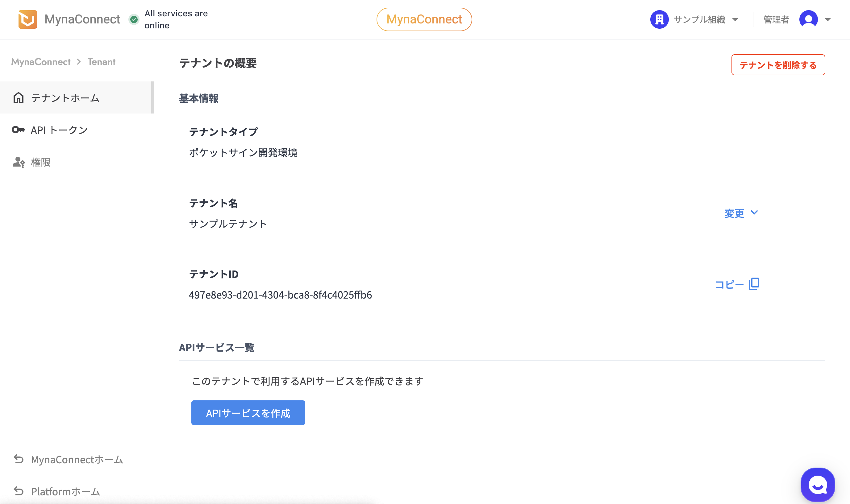The width and height of the screenshot is (850, 504).
Task: Click the MynaConnect breadcrumb link
Action: (41, 62)
